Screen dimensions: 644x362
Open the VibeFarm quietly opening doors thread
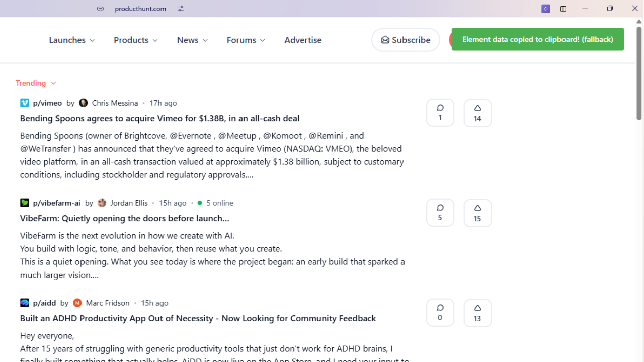click(124, 218)
